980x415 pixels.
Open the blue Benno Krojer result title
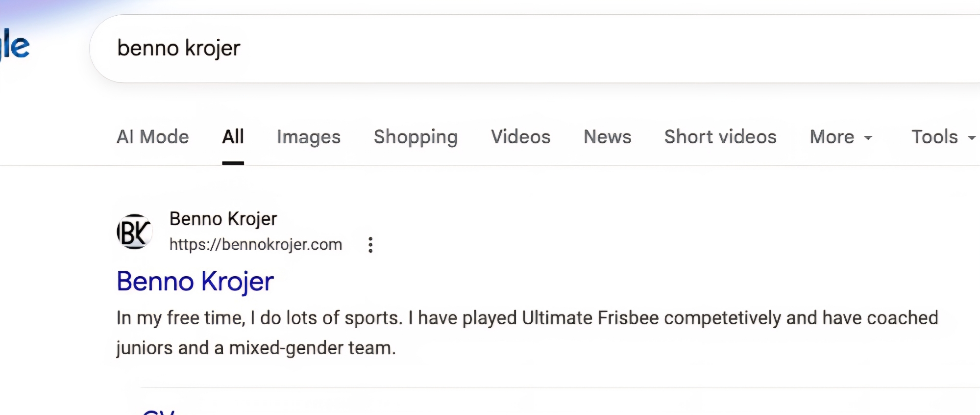coord(195,282)
